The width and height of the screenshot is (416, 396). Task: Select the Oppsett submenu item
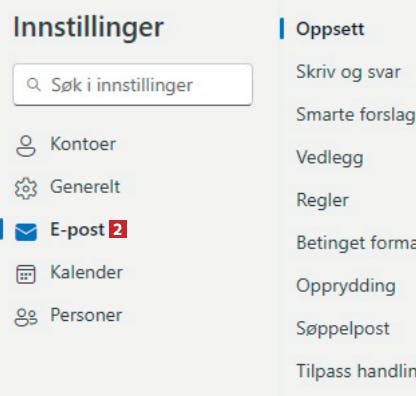[330, 29]
